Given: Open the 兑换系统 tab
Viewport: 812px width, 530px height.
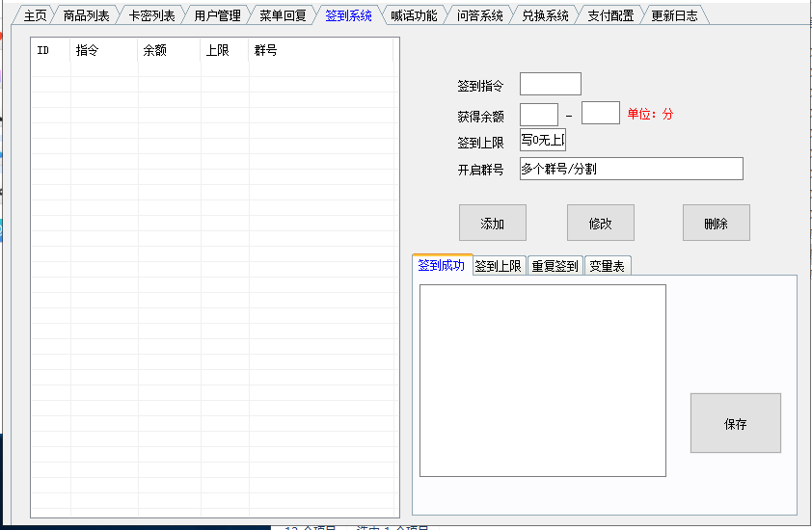Looking at the screenshot, I should [545, 15].
